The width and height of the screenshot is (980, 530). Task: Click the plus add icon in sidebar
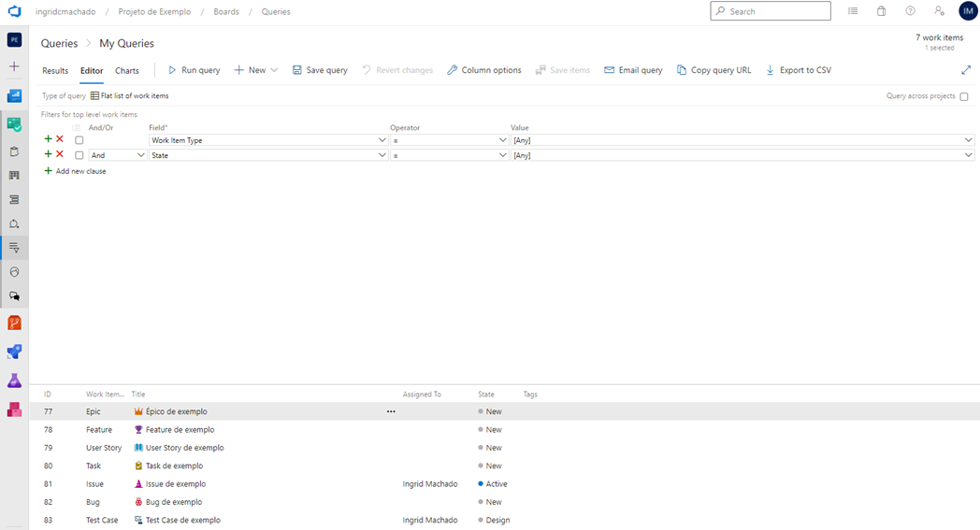tap(14, 66)
